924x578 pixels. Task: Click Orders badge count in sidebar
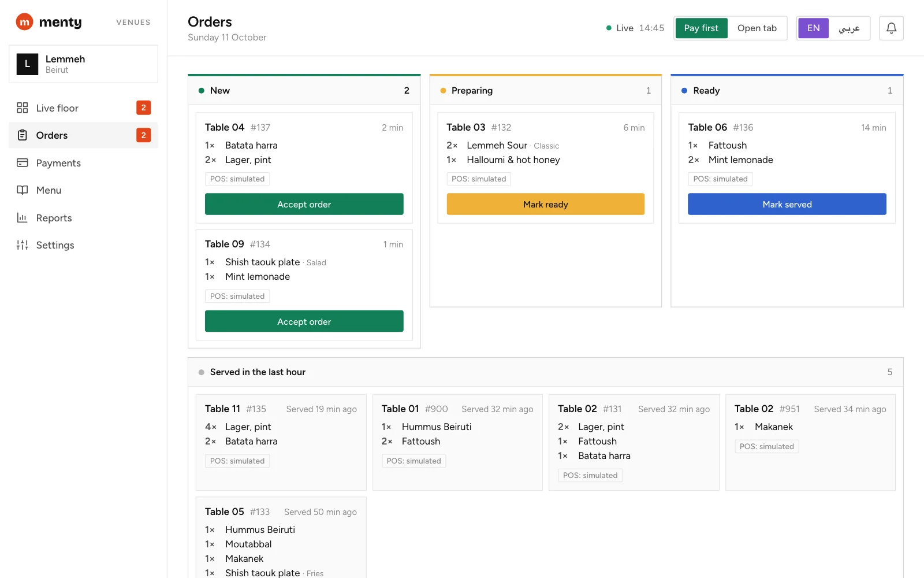coord(143,135)
